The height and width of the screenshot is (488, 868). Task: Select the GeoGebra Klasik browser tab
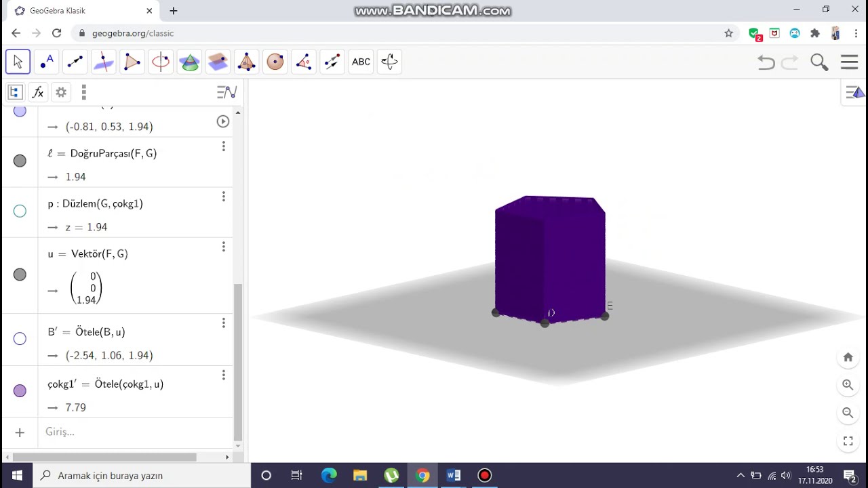tap(81, 11)
